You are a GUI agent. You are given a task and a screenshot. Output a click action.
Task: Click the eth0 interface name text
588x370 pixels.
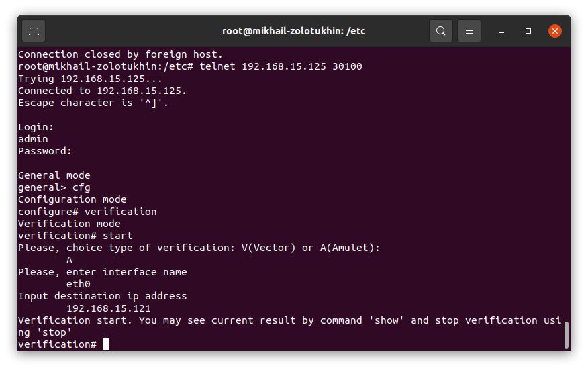(79, 284)
